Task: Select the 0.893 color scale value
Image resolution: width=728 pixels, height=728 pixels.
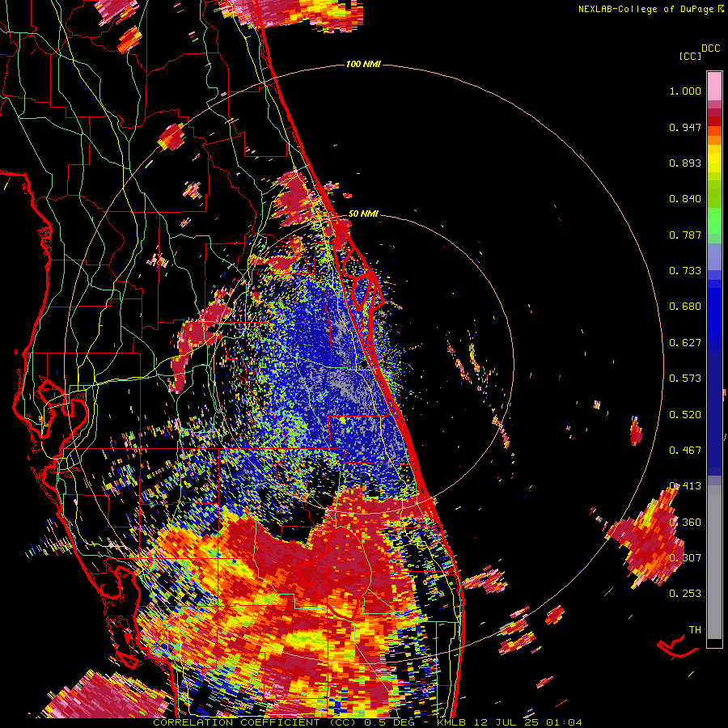Action: pyautogui.click(x=685, y=163)
